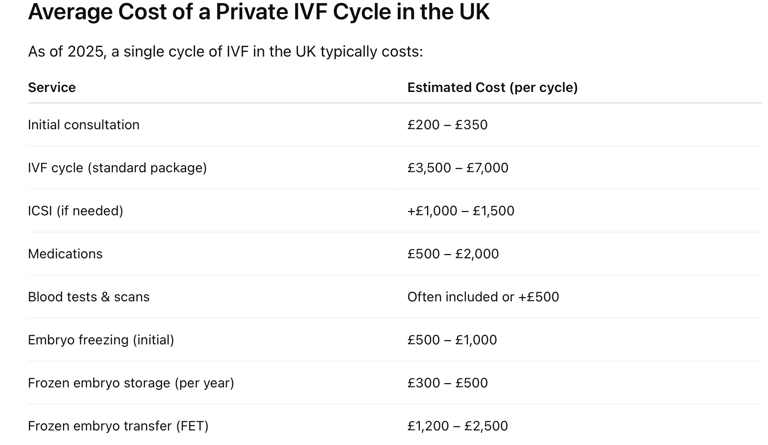
Task: Click the sentence starting As of 2025
Action: point(225,51)
